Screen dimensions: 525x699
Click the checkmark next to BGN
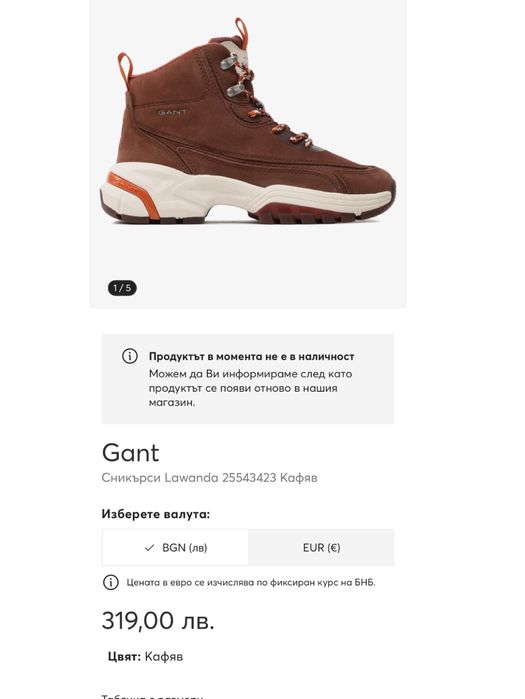(x=150, y=547)
